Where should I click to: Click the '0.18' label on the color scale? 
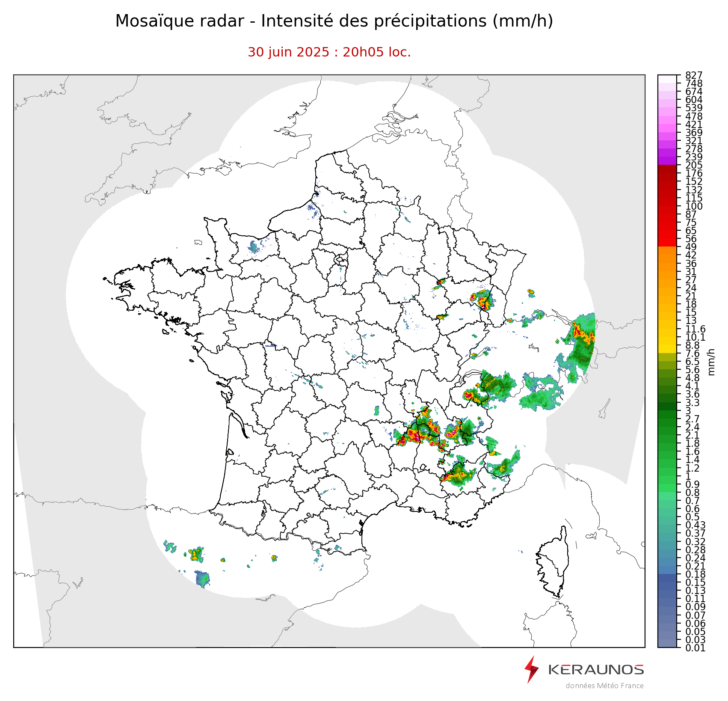(x=695, y=574)
